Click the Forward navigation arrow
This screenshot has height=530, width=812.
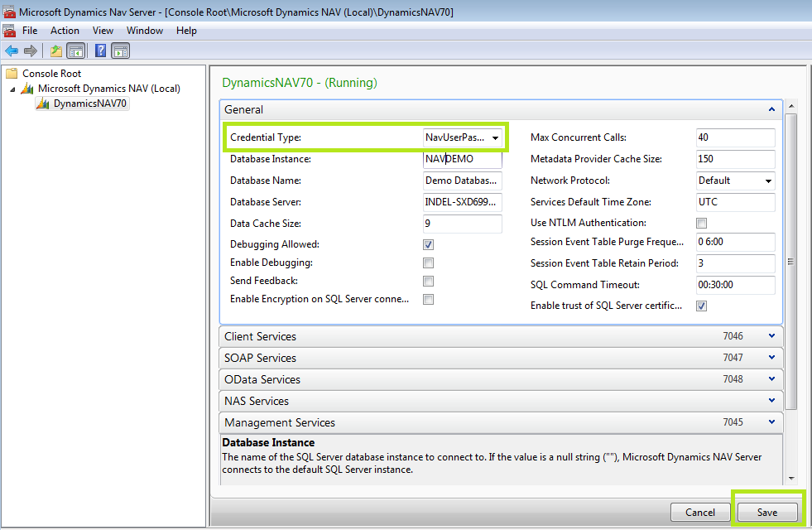30,51
